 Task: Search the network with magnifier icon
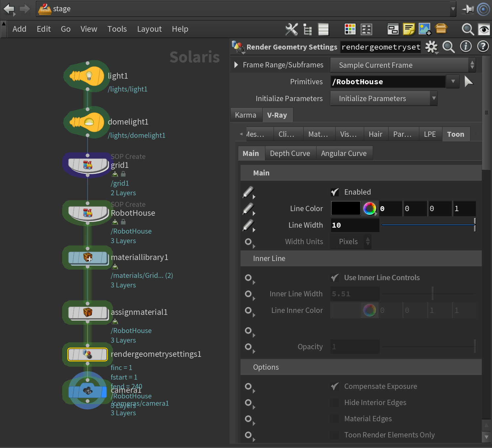click(468, 29)
